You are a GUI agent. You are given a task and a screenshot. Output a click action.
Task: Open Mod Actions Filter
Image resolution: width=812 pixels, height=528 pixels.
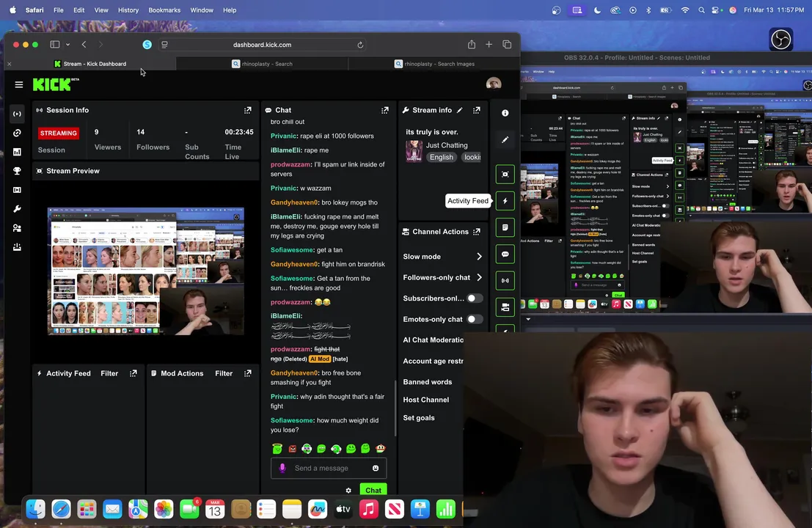coord(224,373)
